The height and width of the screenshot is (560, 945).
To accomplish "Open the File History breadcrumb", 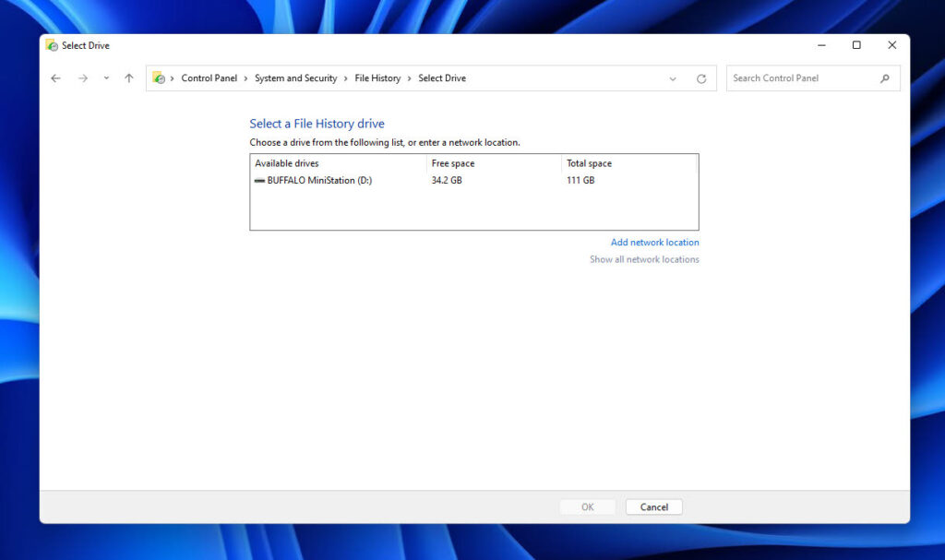I will [x=377, y=78].
